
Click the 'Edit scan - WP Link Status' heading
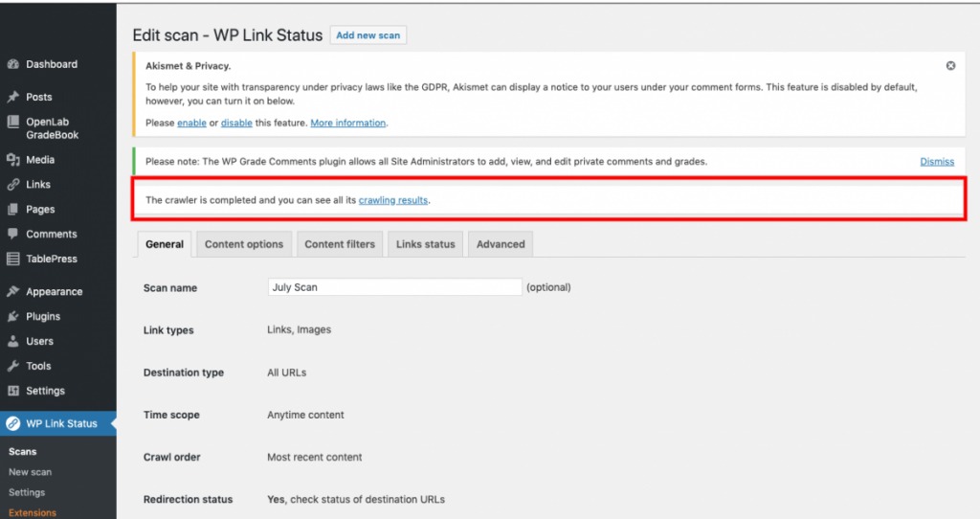228,35
